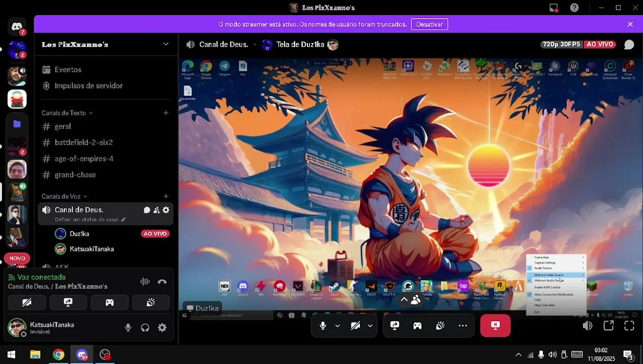Create a channel in Canais de Texto
The width and height of the screenshot is (643, 364).
coord(166,113)
